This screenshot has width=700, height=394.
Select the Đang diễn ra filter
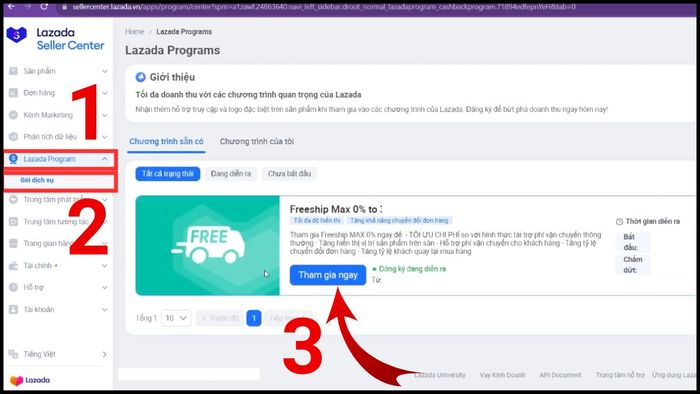231,174
